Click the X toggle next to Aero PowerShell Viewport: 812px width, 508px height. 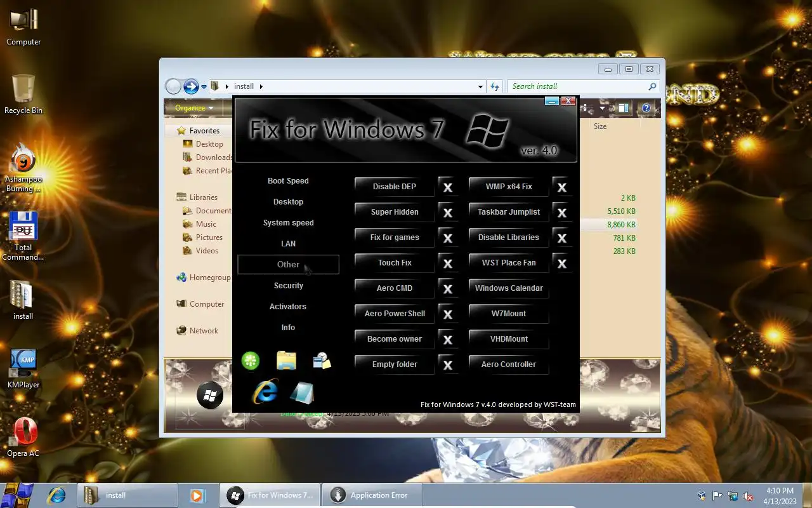(x=448, y=314)
